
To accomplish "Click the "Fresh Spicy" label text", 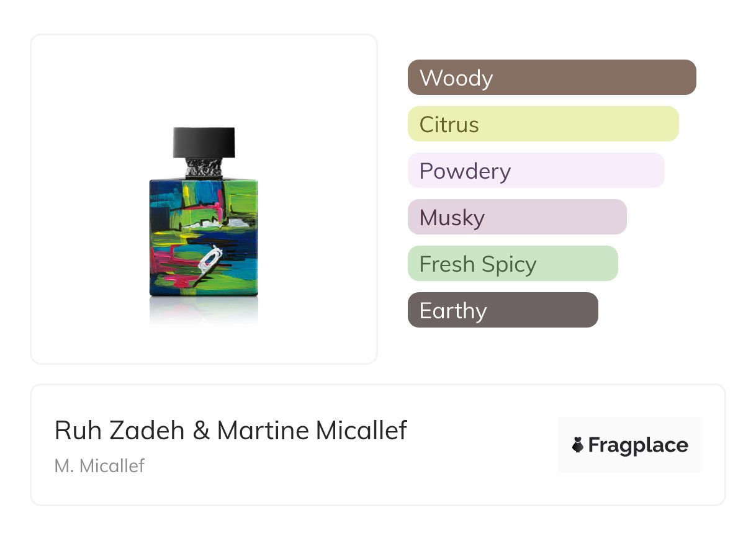I will (478, 264).
